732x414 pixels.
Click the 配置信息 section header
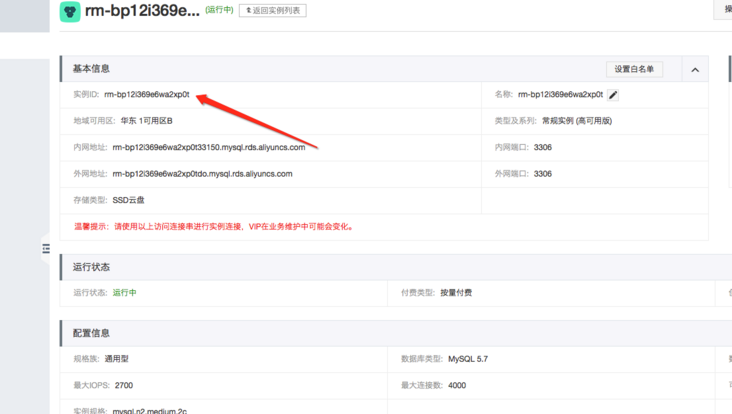coord(91,333)
